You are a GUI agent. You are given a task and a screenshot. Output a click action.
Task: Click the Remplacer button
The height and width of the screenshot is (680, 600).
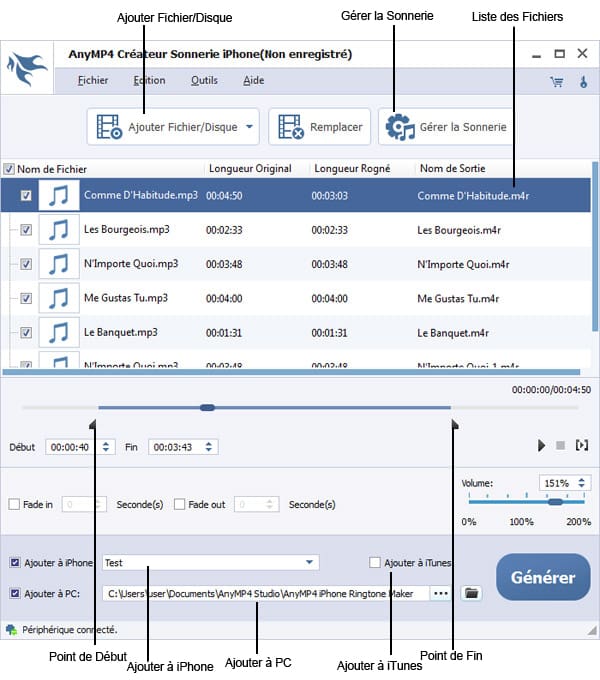[320, 127]
